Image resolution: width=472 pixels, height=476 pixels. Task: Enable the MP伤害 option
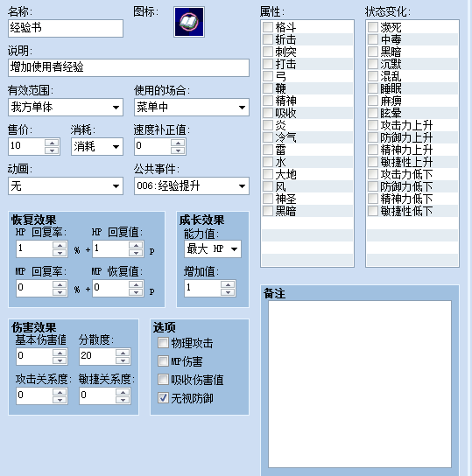coord(163,361)
